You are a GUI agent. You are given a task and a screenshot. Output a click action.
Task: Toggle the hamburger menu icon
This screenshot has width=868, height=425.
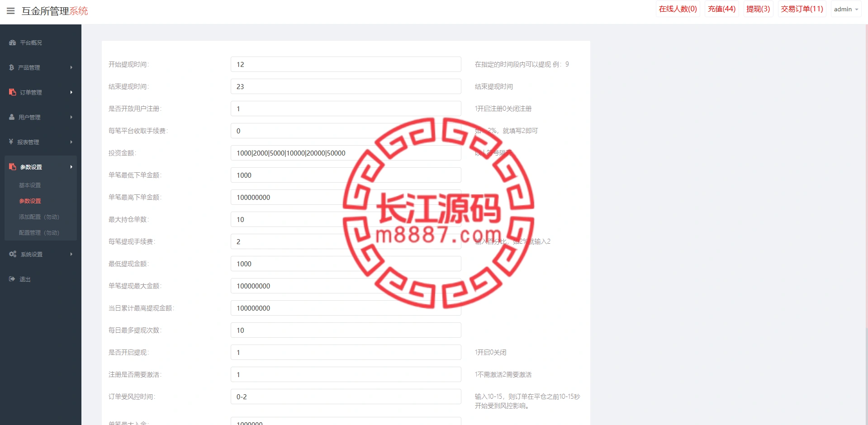pos(11,11)
